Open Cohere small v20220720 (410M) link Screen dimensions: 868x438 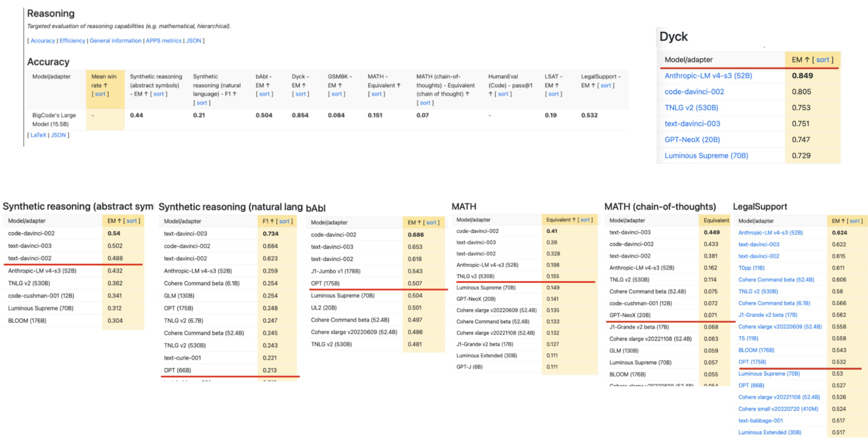pyautogui.click(x=778, y=409)
